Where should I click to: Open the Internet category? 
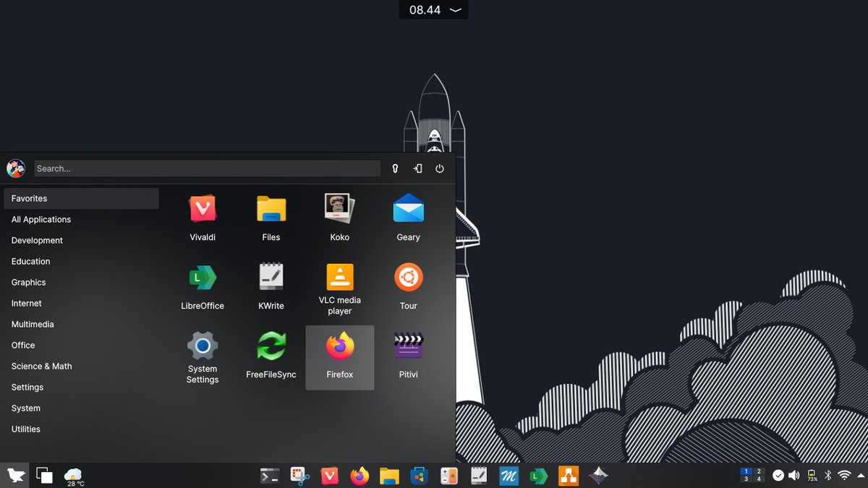click(x=81, y=303)
